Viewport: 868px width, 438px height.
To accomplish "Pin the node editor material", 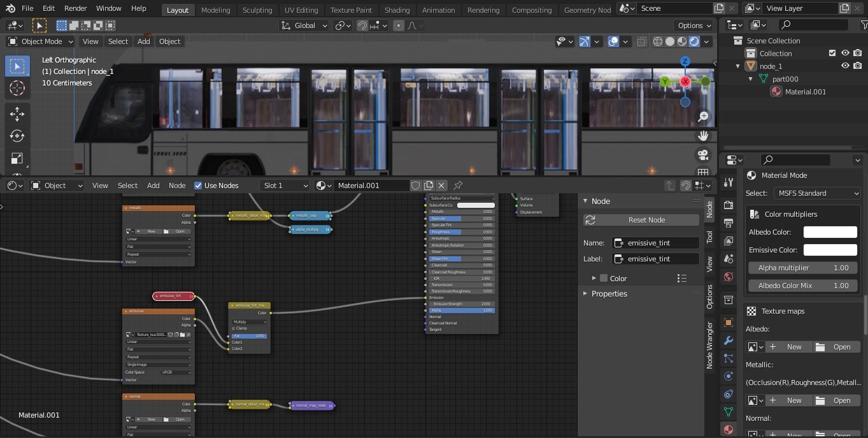I will point(458,186).
